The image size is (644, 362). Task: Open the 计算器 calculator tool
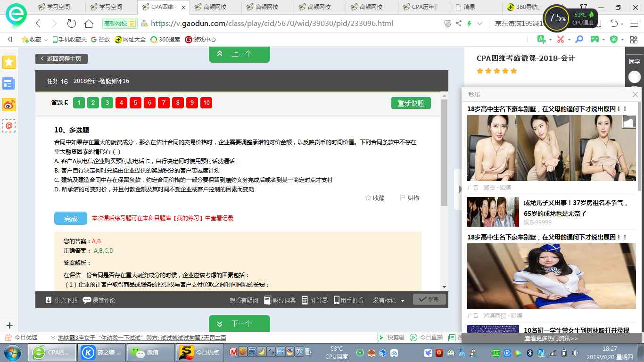point(314,300)
